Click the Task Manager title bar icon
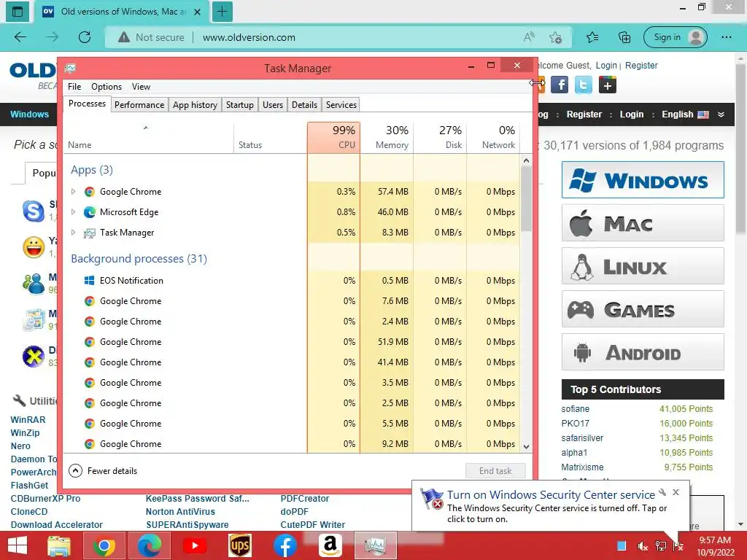The image size is (747, 560). (71, 68)
